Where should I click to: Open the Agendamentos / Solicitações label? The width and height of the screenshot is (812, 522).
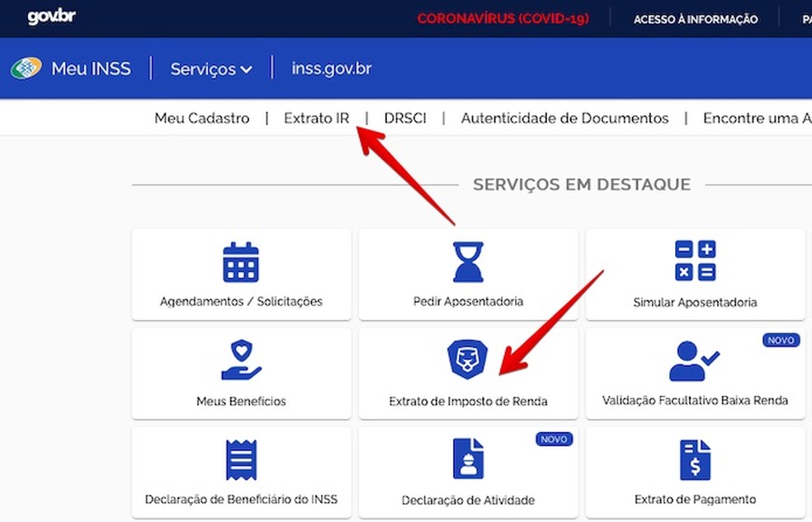click(241, 302)
